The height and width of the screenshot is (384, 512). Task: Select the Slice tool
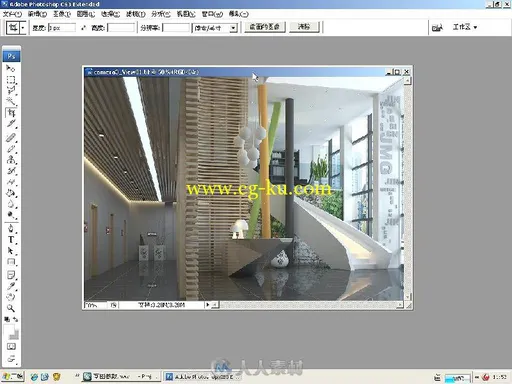[x=11, y=124]
